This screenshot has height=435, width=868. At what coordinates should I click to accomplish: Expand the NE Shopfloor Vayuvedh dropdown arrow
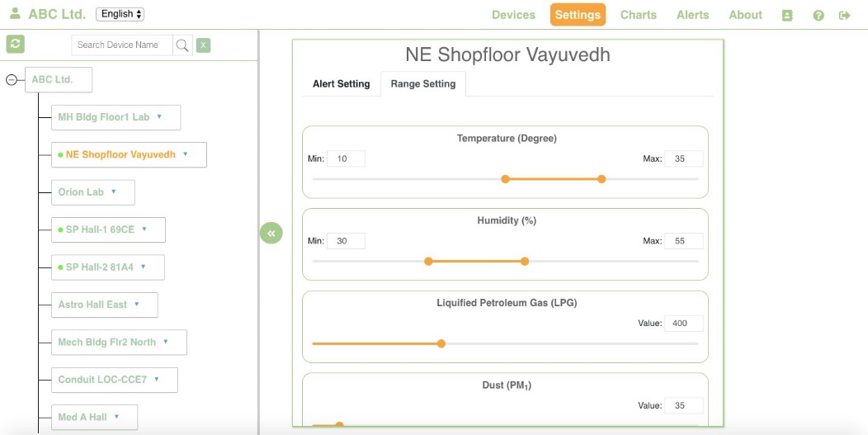coord(185,154)
